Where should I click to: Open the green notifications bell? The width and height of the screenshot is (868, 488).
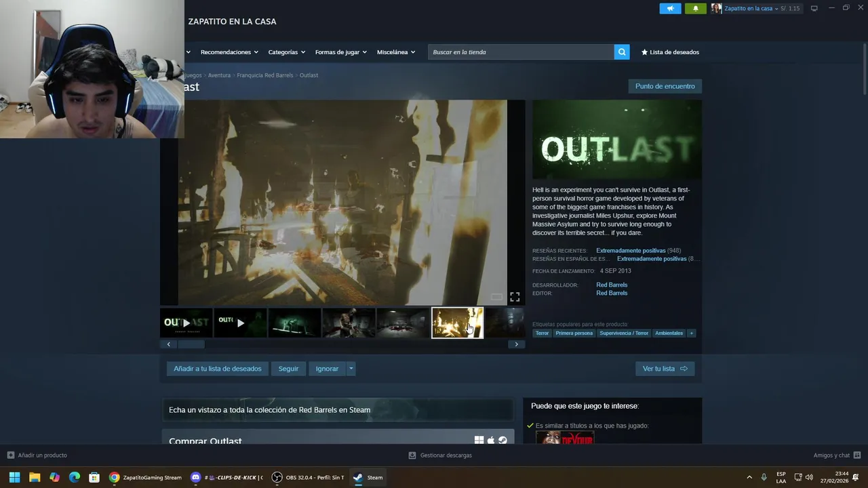click(x=695, y=8)
